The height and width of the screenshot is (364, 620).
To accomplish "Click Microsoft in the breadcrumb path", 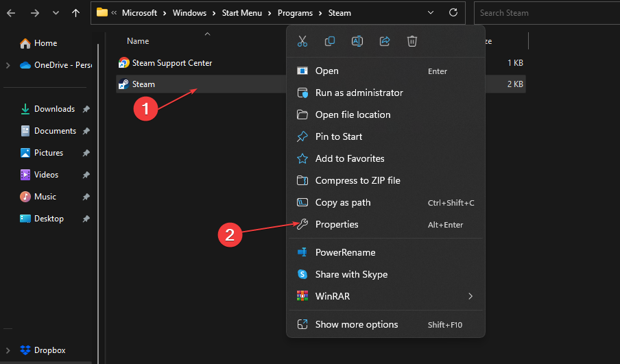I will pos(140,13).
